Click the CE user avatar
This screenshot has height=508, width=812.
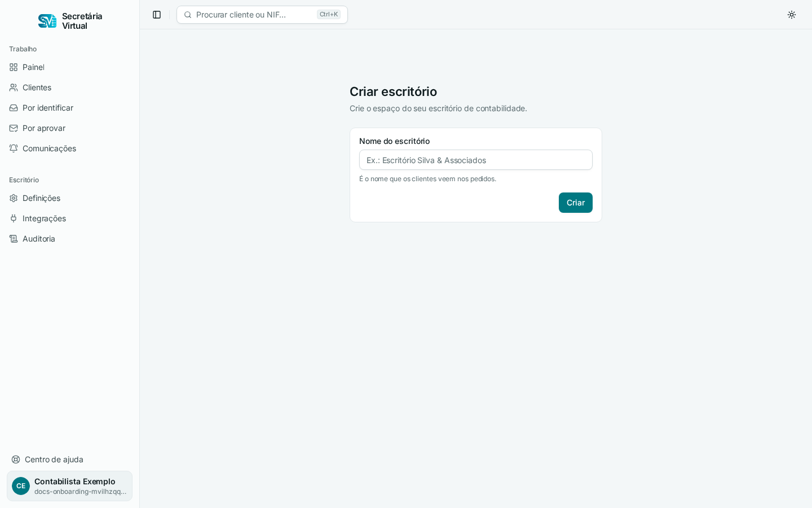tap(21, 486)
